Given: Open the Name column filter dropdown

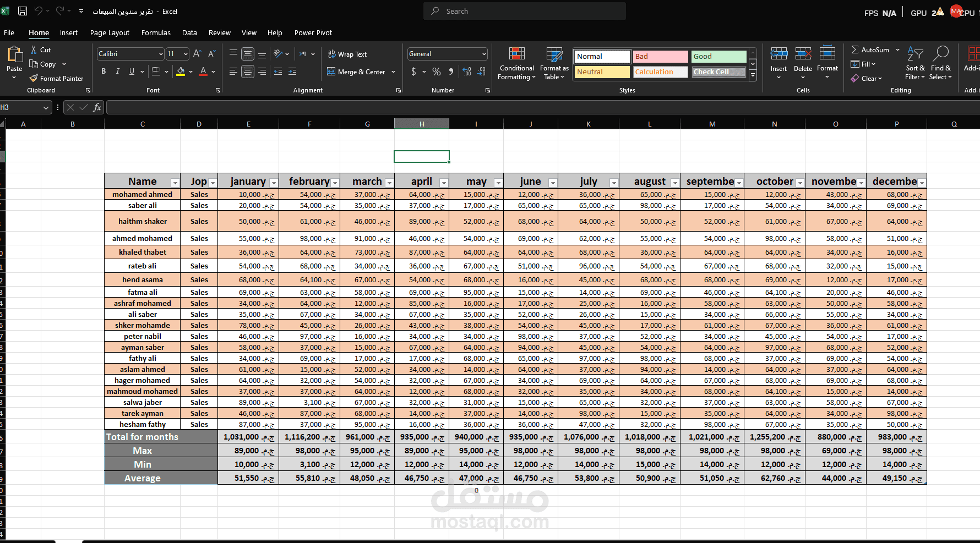Looking at the screenshot, I should (x=175, y=183).
